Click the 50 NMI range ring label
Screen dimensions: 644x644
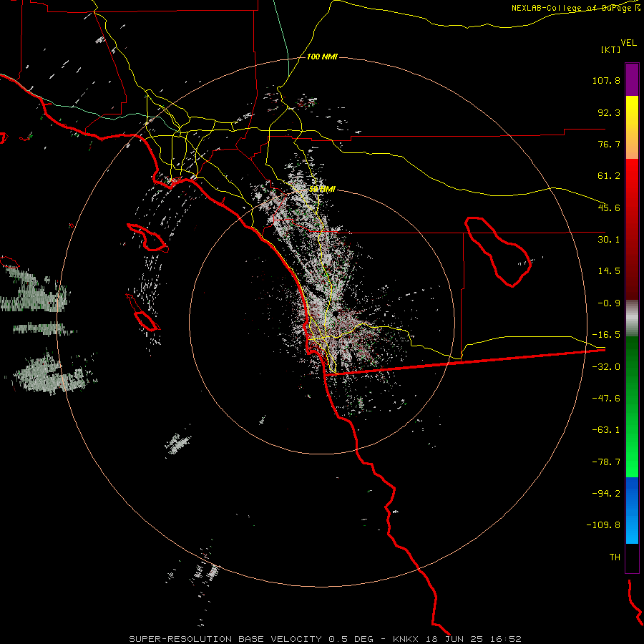pyautogui.click(x=322, y=190)
